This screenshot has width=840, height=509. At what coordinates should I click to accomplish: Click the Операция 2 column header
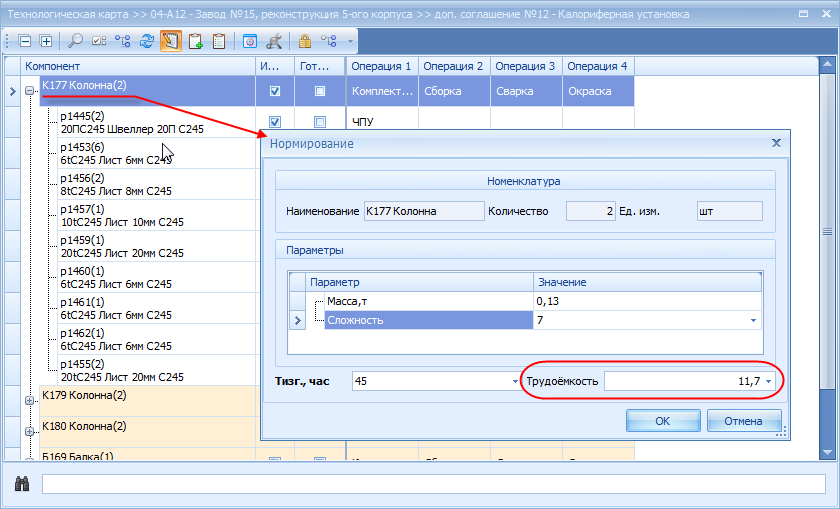click(454, 66)
